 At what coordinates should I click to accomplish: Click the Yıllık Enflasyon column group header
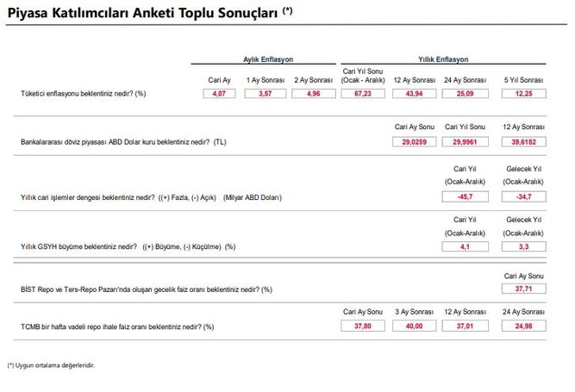[443, 59]
